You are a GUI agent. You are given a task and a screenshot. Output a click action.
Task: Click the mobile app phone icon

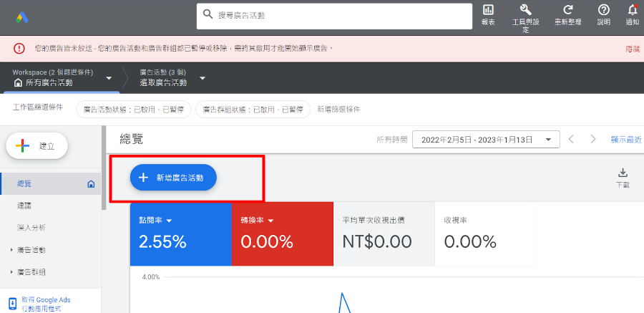[x=13, y=304]
